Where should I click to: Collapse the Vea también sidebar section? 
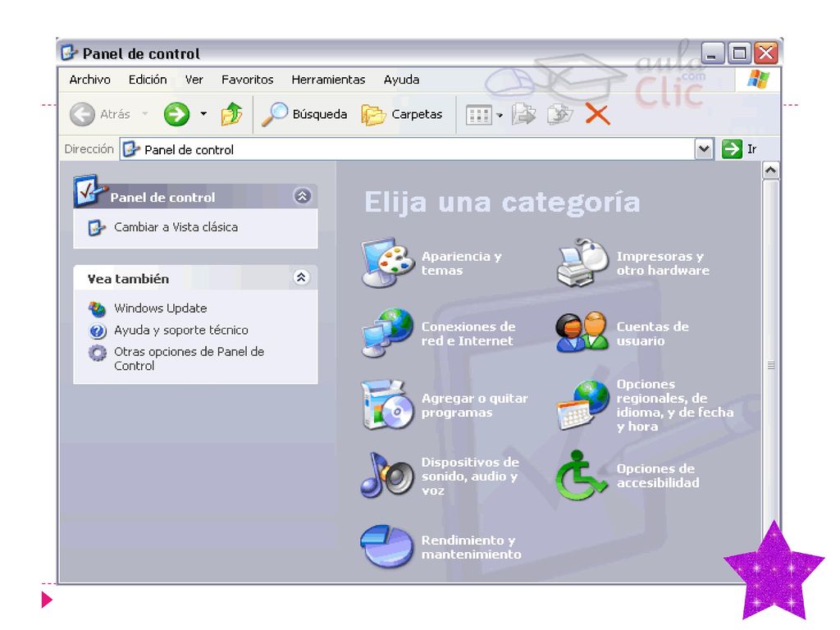pyautogui.click(x=301, y=277)
